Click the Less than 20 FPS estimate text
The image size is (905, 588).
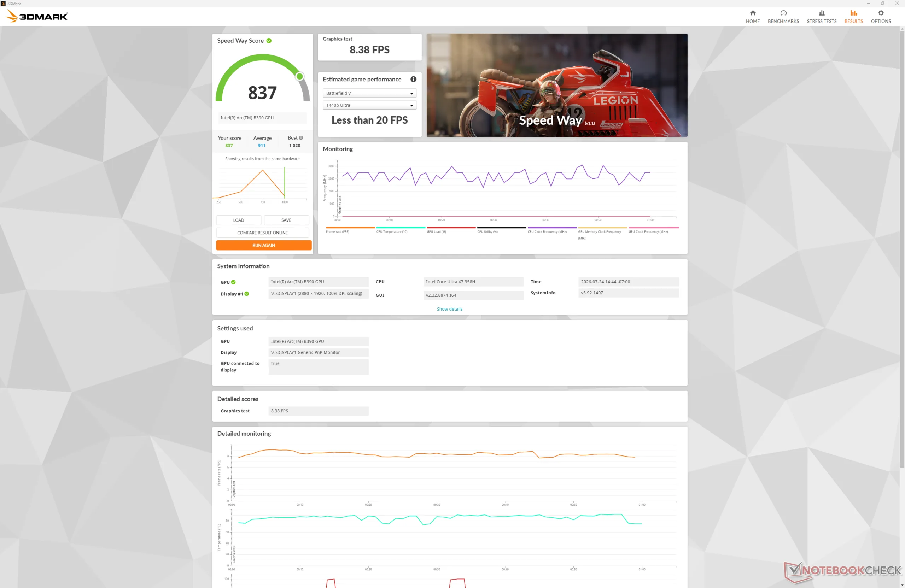[x=369, y=120]
